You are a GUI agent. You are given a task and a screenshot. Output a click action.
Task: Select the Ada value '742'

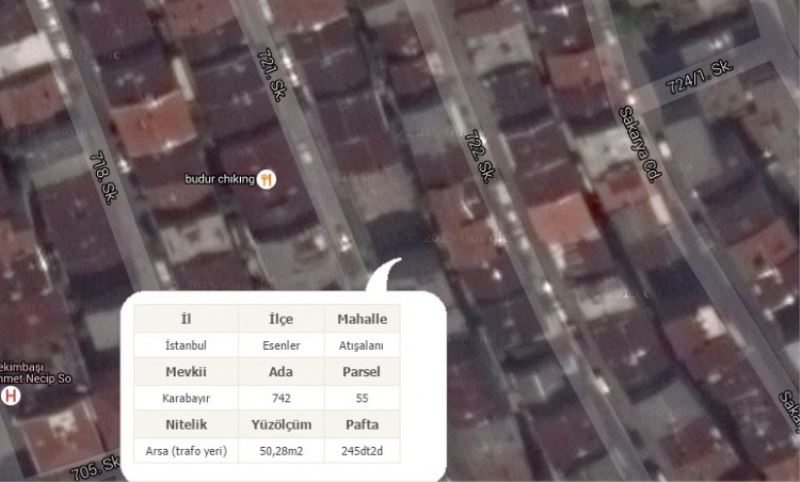(x=281, y=398)
